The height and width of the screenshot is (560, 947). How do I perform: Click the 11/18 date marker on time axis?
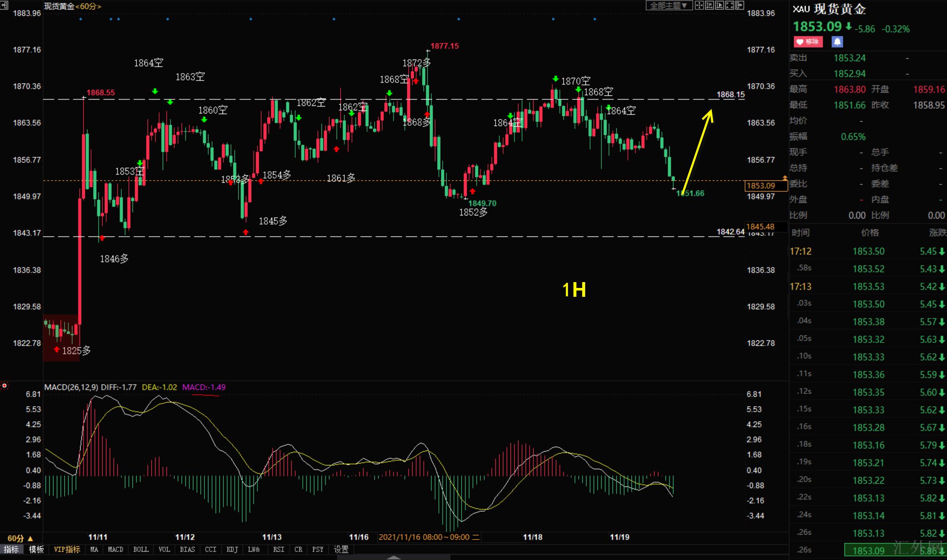[x=533, y=537]
